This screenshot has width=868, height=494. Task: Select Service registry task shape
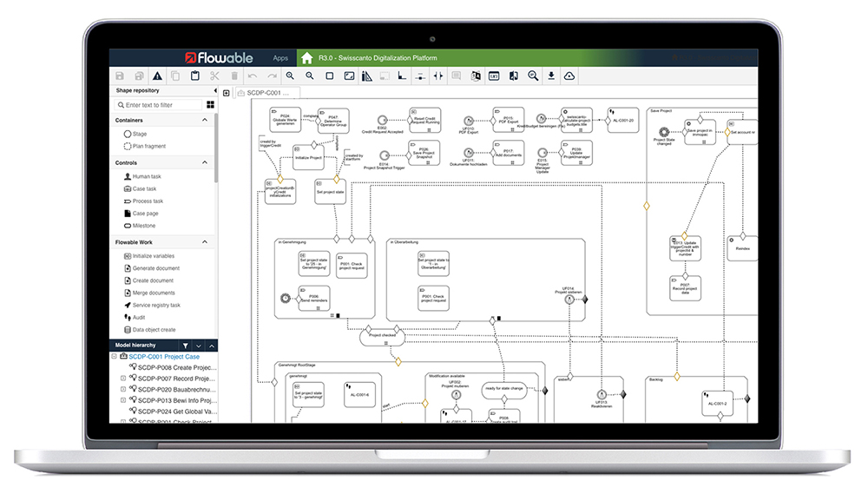[152, 305]
